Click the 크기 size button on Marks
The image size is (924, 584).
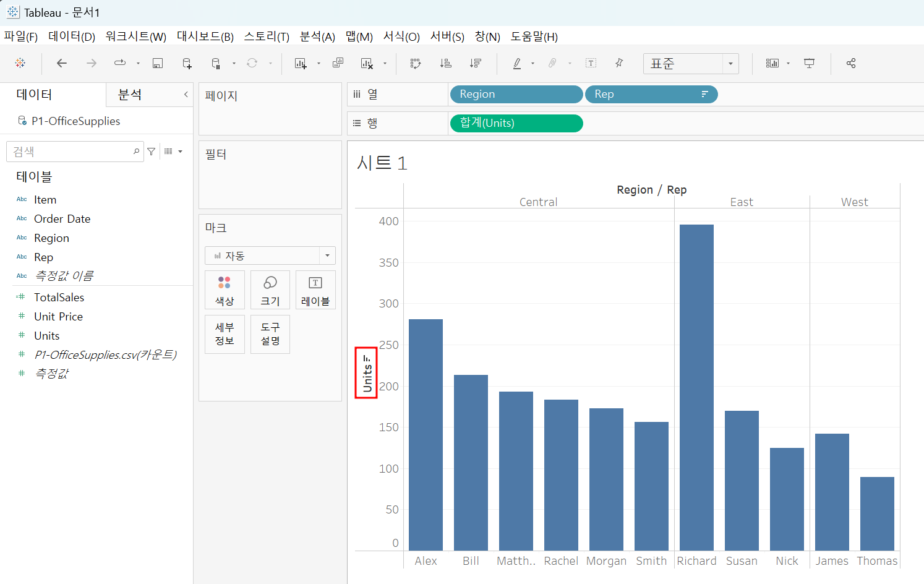point(270,290)
